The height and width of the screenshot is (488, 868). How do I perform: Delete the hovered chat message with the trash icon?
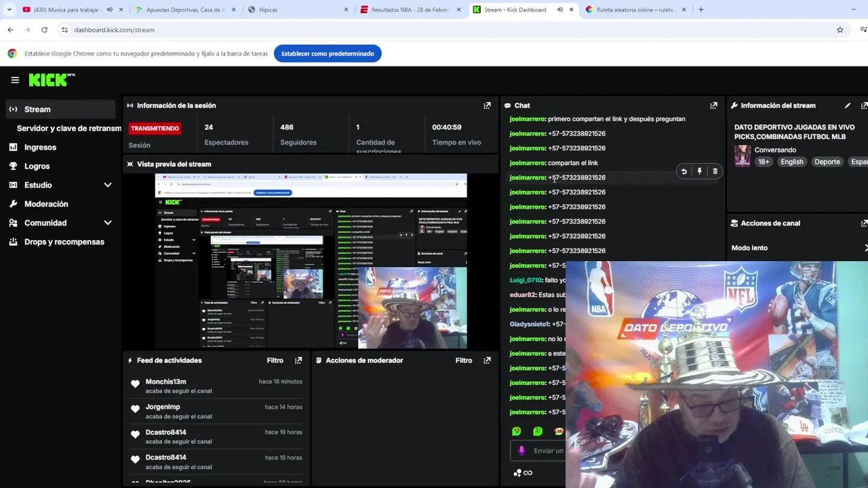715,171
